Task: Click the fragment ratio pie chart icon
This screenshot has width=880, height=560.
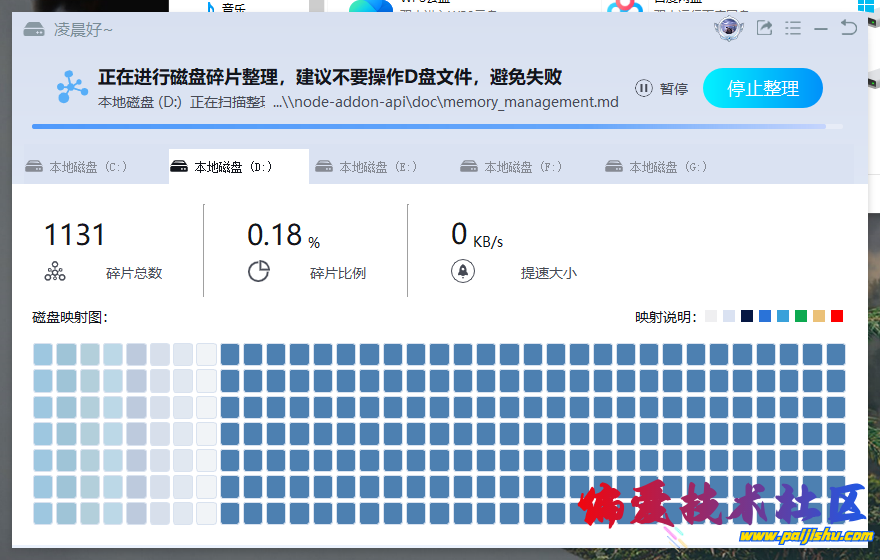Action: tap(259, 272)
